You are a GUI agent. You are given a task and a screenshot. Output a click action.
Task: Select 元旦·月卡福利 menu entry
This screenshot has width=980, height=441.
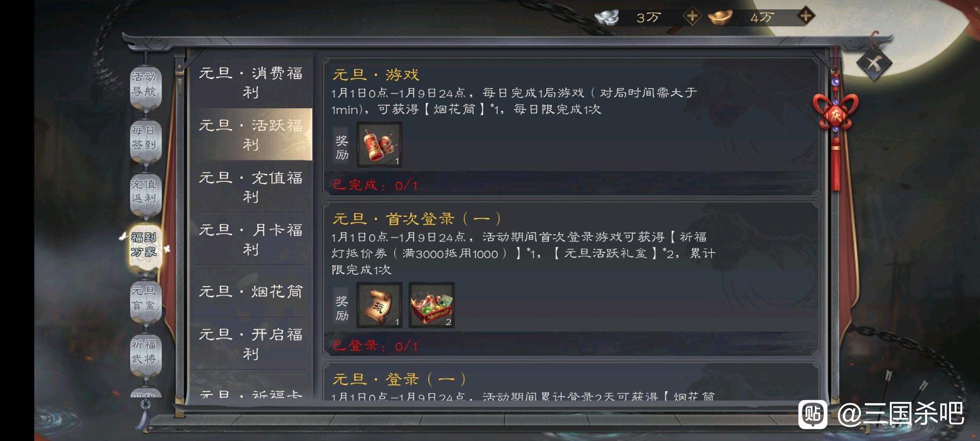[x=250, y=239]
